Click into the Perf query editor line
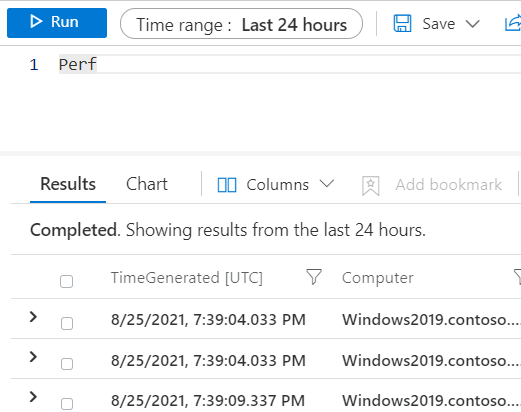 coord(289,64)
